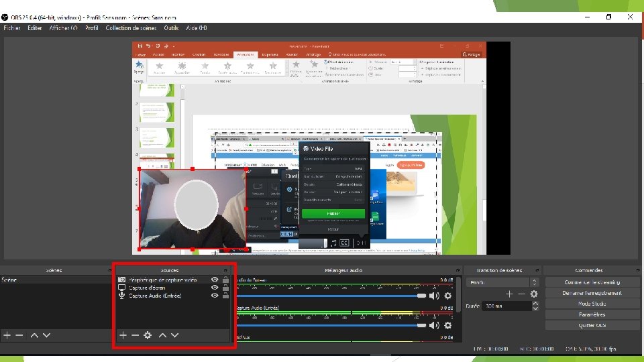
Task: Open the Profil menu
Action: coord(92,28)
